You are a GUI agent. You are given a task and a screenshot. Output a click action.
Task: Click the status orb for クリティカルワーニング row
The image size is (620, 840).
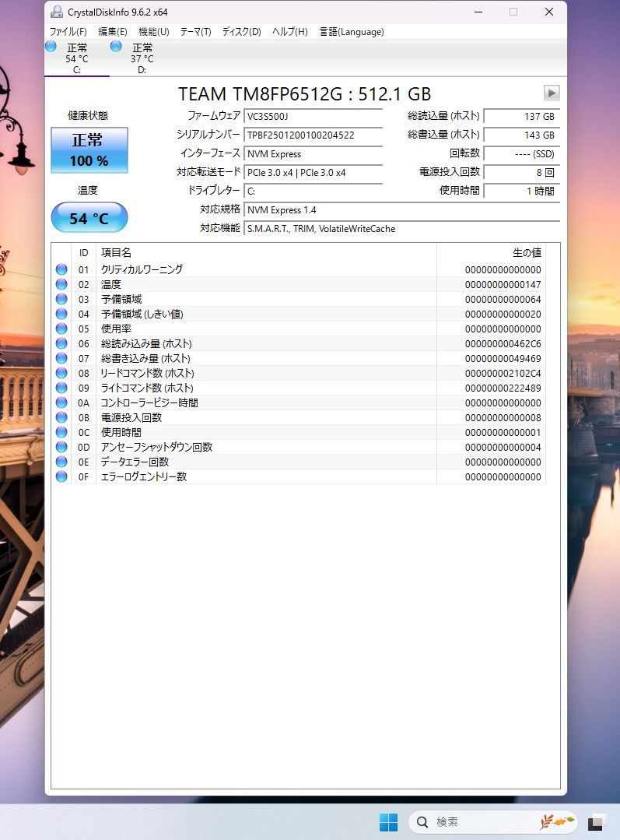[x=61, y=269]
